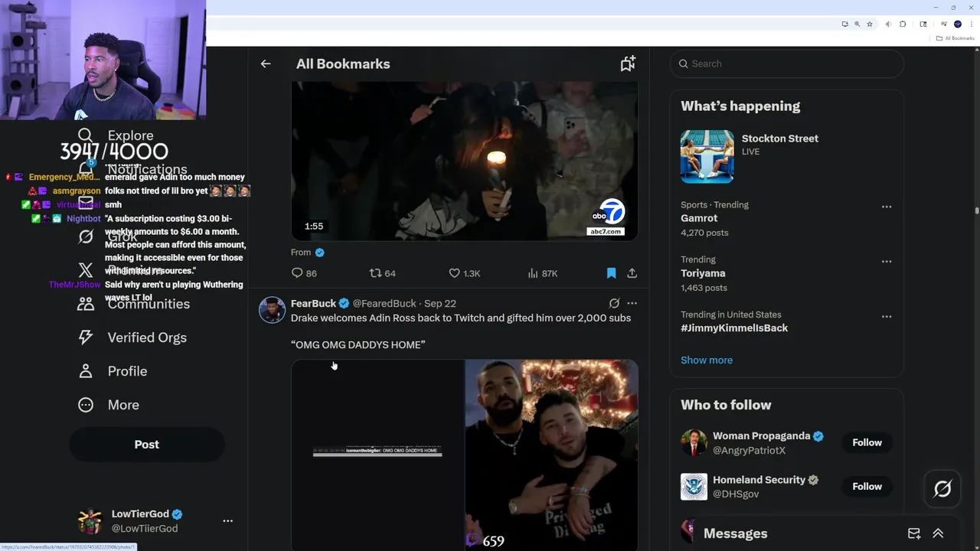View analytics showing 87K views
The height and width of the screenshot is (551, 980).
point(542,273)
